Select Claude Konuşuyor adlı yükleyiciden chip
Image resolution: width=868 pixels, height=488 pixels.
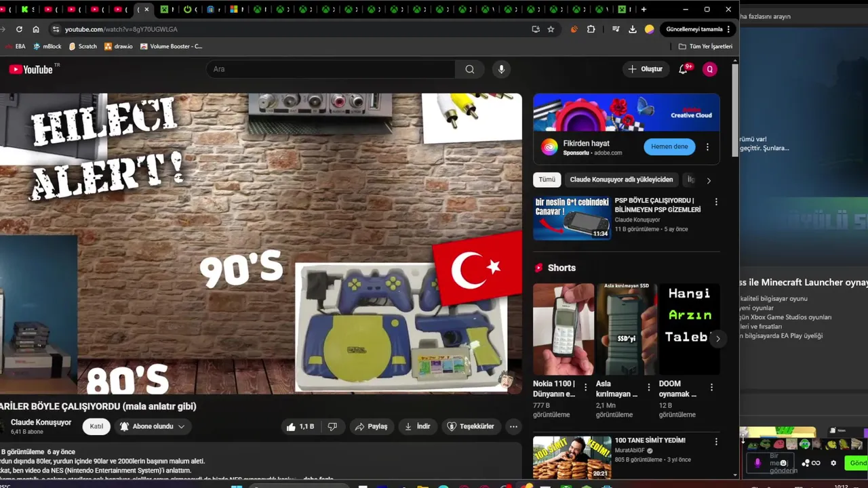(621, 180)
